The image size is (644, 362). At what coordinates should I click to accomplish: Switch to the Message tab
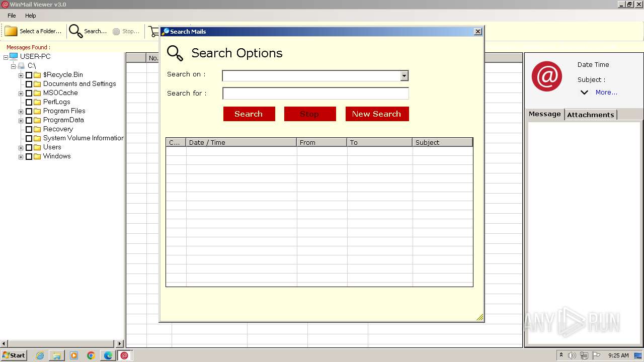coord(544,114)
